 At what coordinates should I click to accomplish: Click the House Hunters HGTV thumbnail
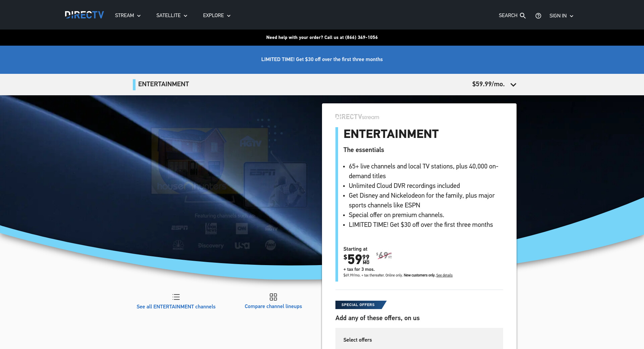click(x=209, y=161)
